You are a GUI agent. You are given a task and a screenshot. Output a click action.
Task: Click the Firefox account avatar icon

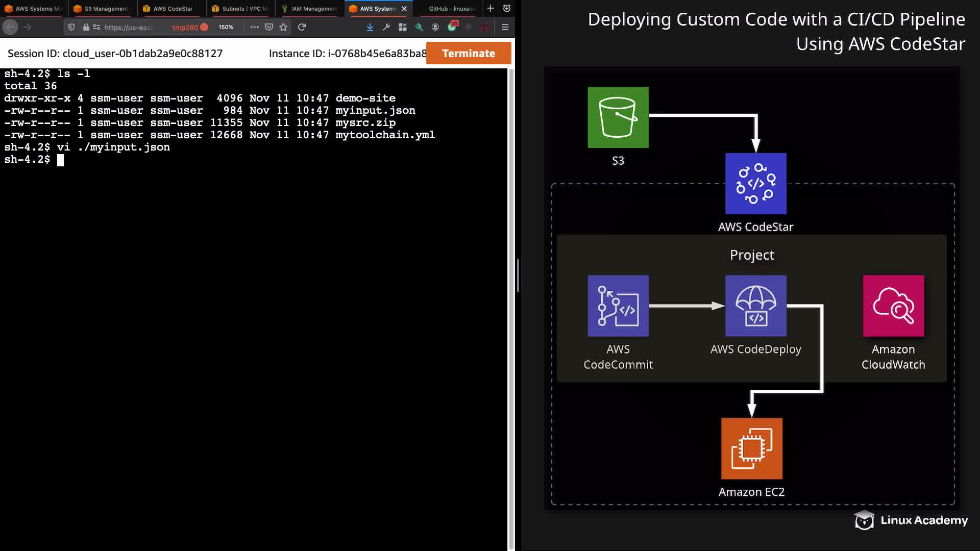[x=435, y=27]
